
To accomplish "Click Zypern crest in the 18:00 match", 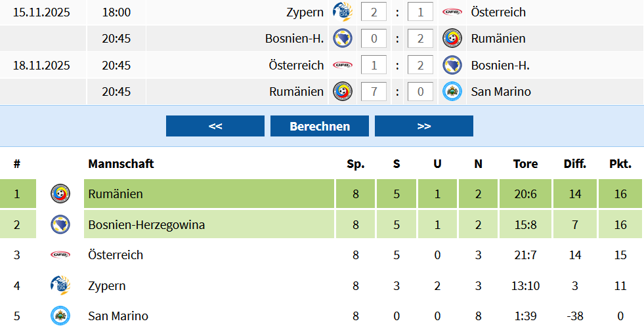I will coord(342,12).
